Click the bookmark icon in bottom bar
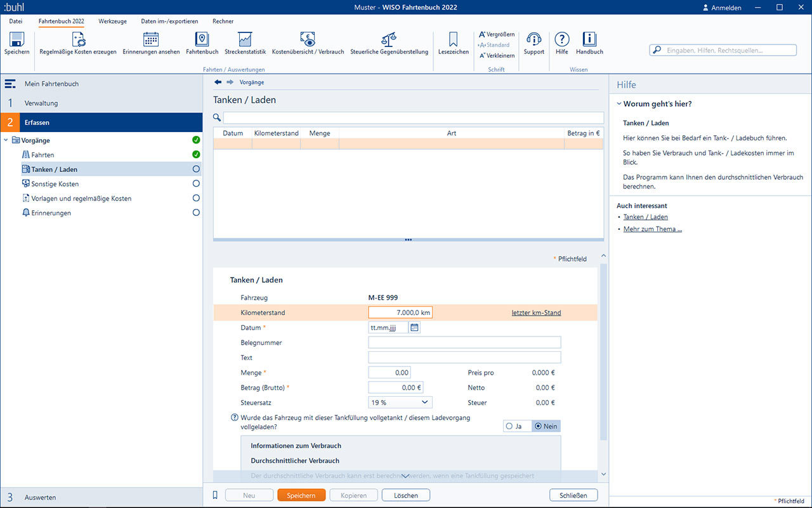 pyautogui.click(x=215, y=495)
